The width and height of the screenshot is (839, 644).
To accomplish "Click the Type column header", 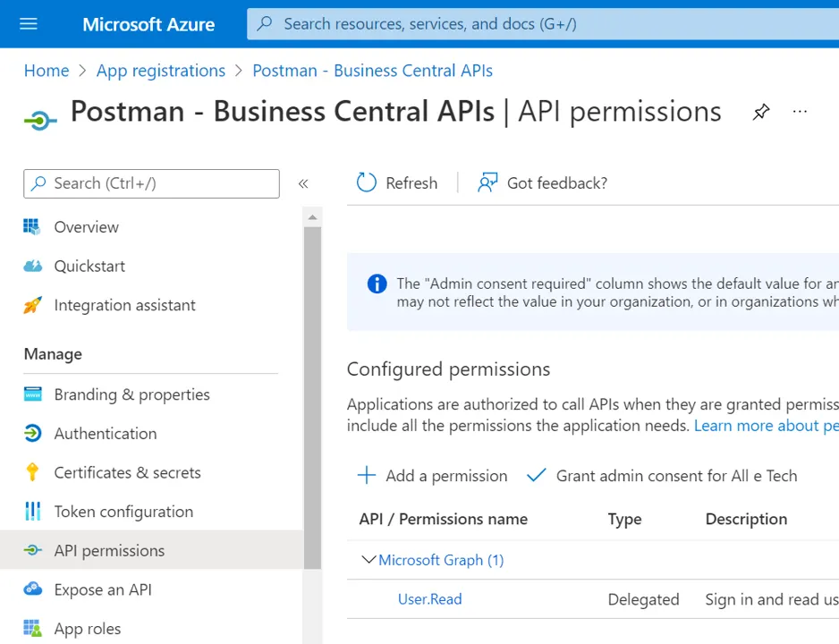I will 624,520.
